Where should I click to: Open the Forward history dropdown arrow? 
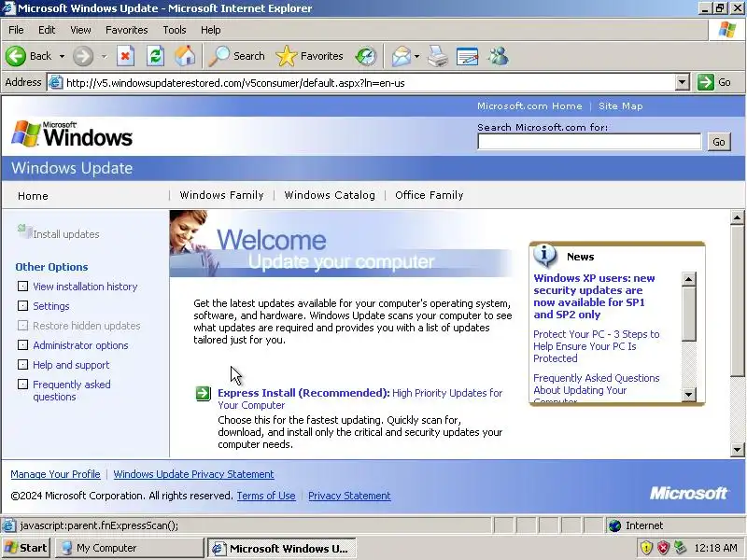(x=104, y=56)
